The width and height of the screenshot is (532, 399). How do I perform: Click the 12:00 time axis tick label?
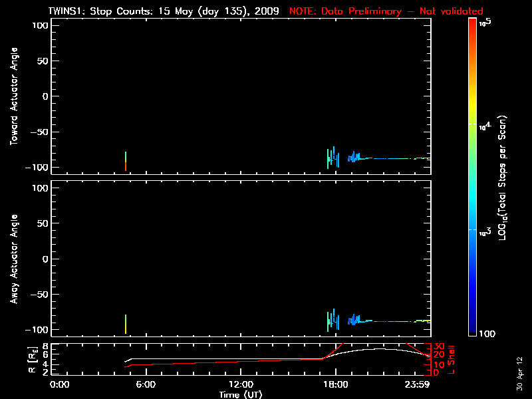[x=241, y=385]
